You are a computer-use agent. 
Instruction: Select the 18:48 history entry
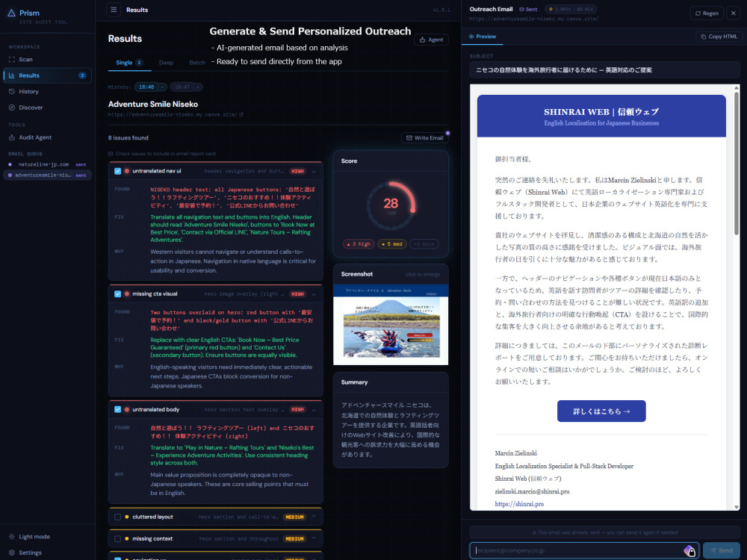[x=146, y=87]
